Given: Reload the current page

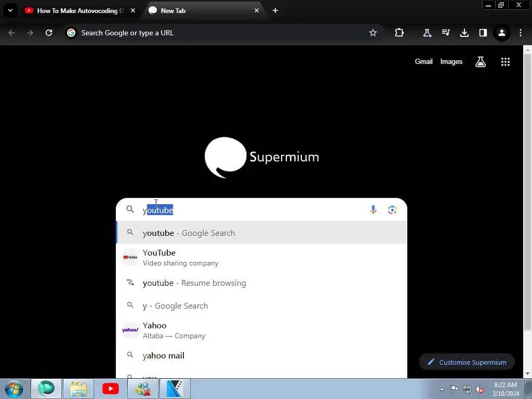Looking at the screenshot, I should click(49, 33).
